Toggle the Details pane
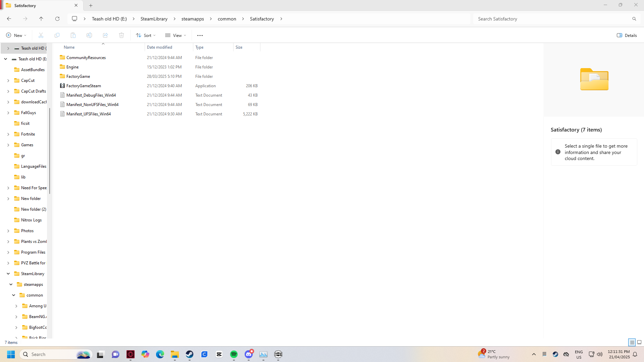 [x=626, y=35]
